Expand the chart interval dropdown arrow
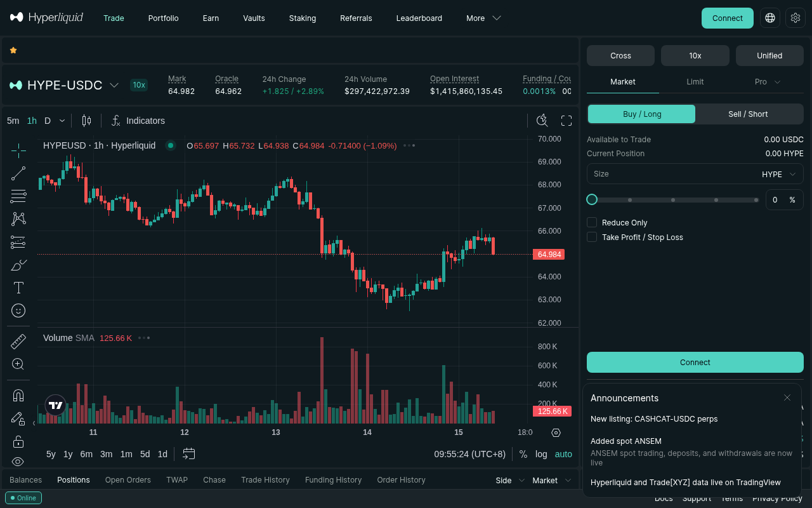Image resolution: width=812 pixels, height=508 pixels. [x=62, y=121]
